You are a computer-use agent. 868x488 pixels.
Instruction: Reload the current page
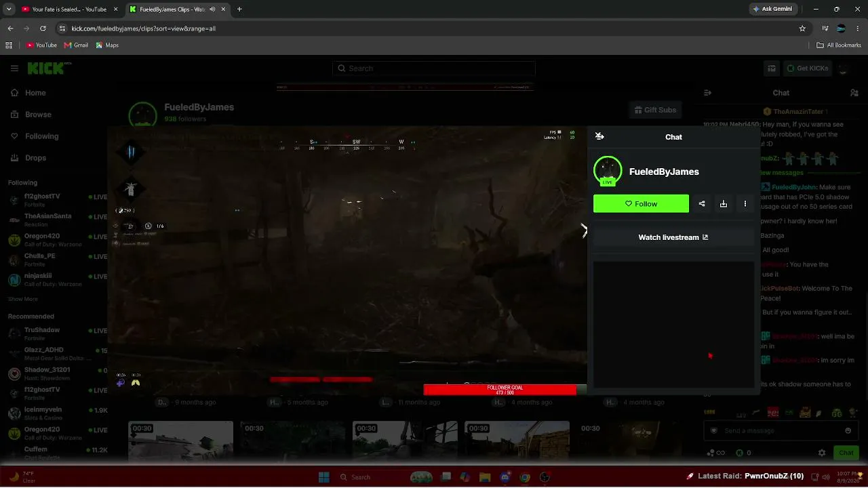click(x=43, y=28)
